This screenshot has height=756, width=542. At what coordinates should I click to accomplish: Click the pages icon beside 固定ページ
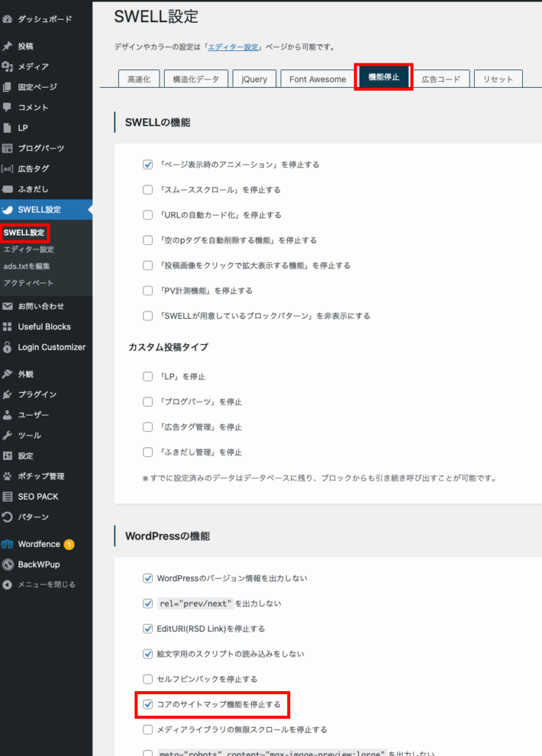click(7, 87)
